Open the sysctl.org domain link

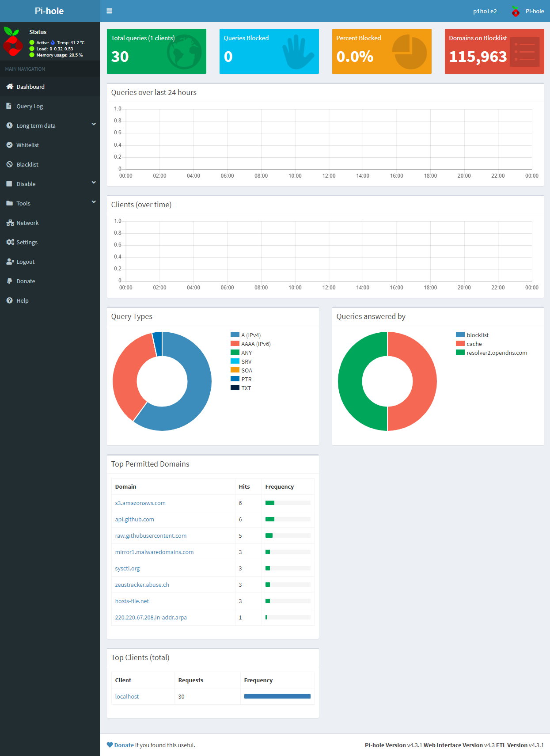[127, 568]
